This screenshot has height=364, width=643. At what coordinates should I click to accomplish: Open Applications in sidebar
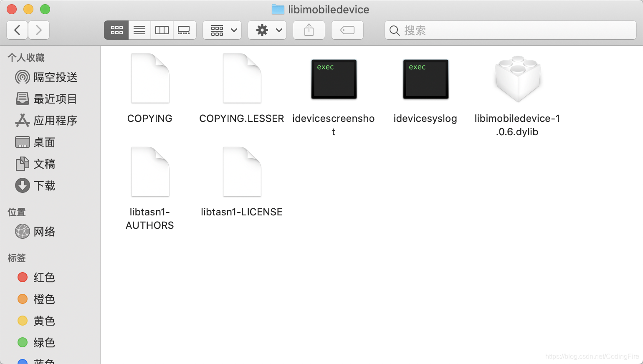50,121
